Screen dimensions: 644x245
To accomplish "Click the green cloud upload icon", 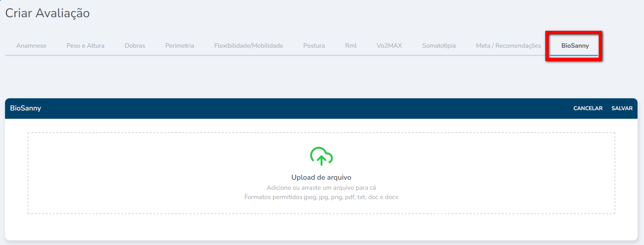I will point(321,156).
